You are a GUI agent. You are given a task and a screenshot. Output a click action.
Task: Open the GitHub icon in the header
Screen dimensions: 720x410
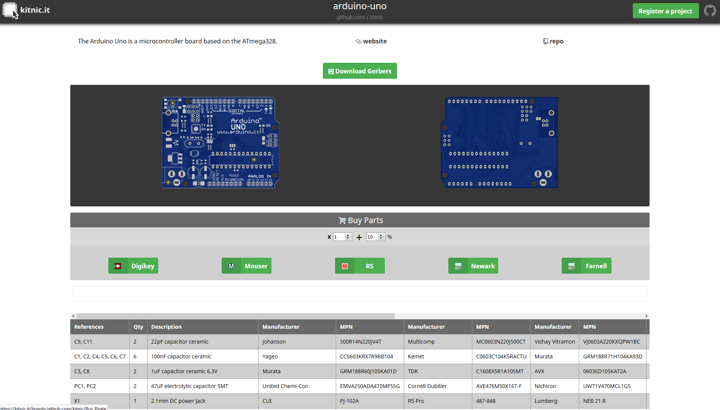(710, 11)
